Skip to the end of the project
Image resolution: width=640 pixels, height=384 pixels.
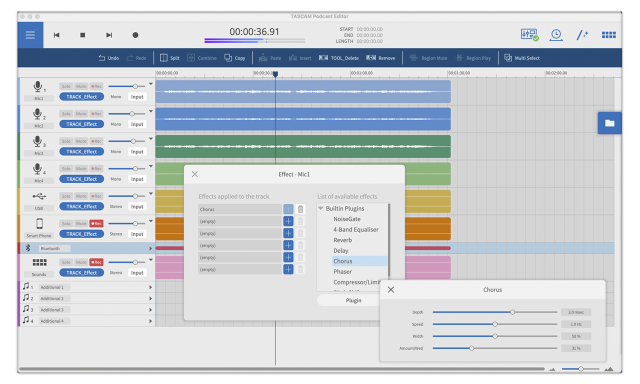click(x=109, y=35)
